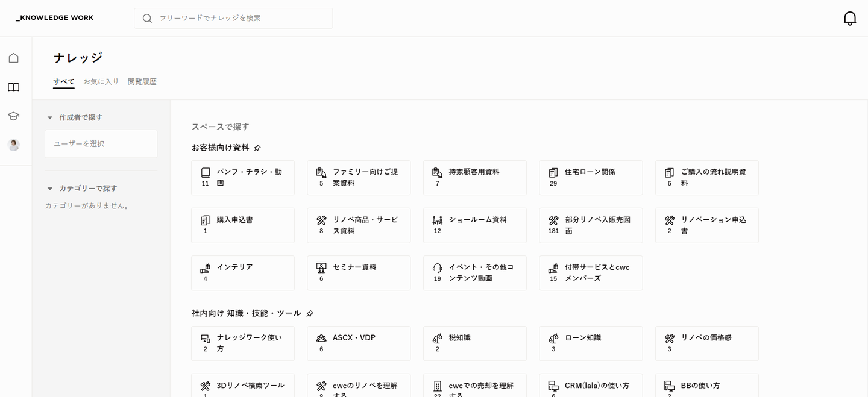The width and height of the screenshot is (868, 397).
Task: Click the お客様向け資料 section heading
Action: click(x=221, y=148)
